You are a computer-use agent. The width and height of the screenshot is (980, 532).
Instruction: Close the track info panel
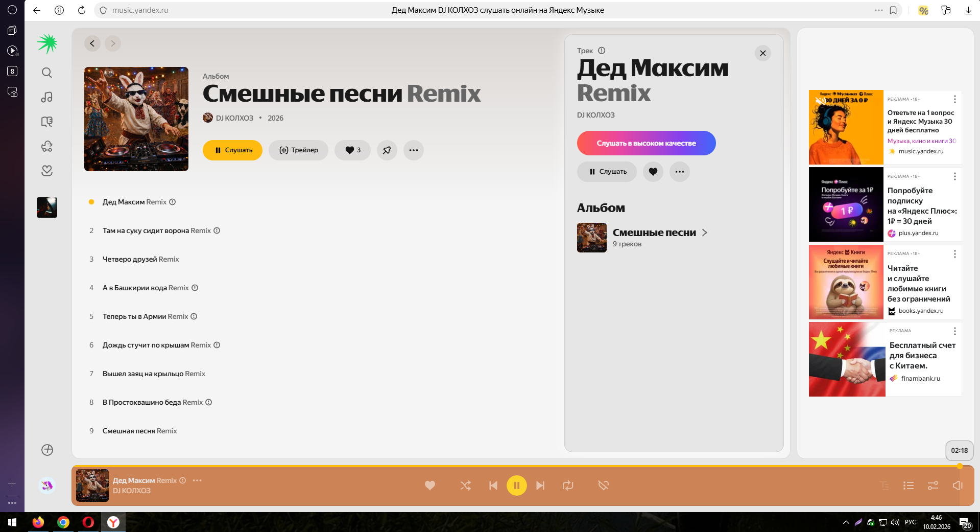point(762,53)
